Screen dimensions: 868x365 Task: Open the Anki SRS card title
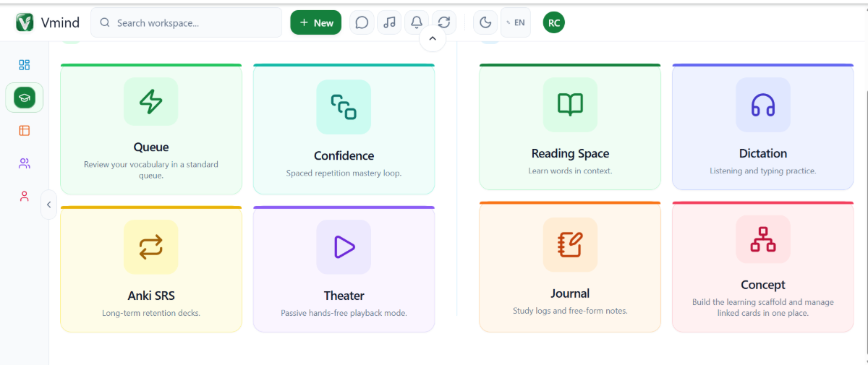tap(151, 296)
